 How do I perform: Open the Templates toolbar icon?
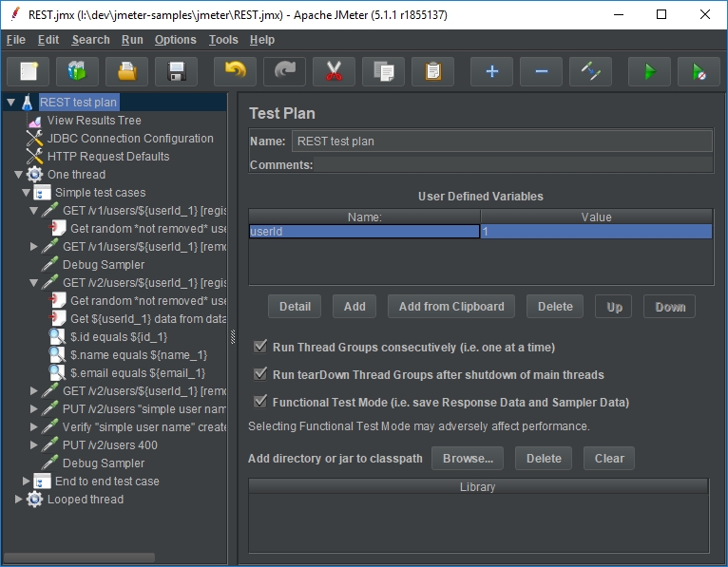point(78,72)
